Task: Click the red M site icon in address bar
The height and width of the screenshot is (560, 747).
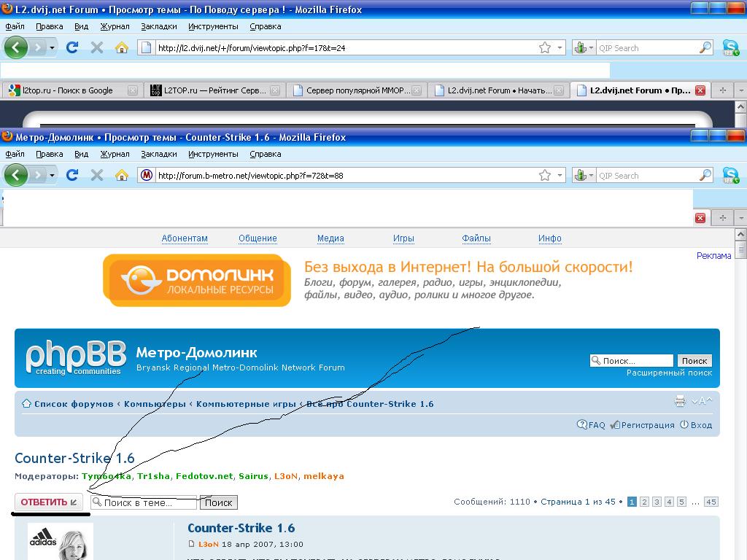Action: pyautogui.click(x=147, y=175)
